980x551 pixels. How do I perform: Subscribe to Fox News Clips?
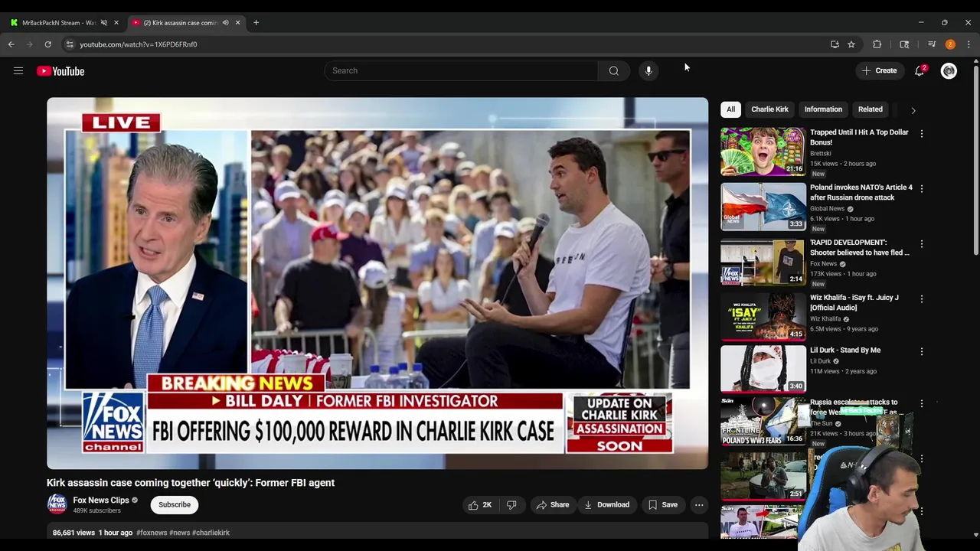[175, 504]
